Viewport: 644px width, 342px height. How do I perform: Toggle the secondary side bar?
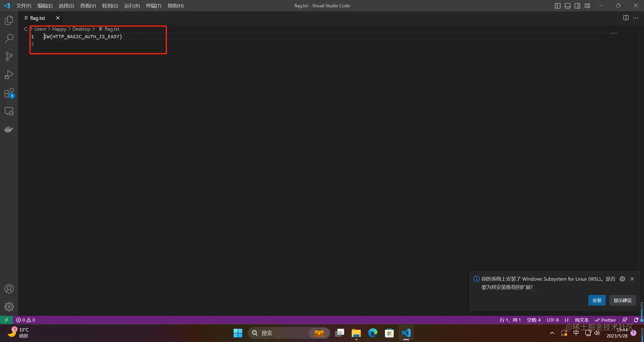coord(578,6)
